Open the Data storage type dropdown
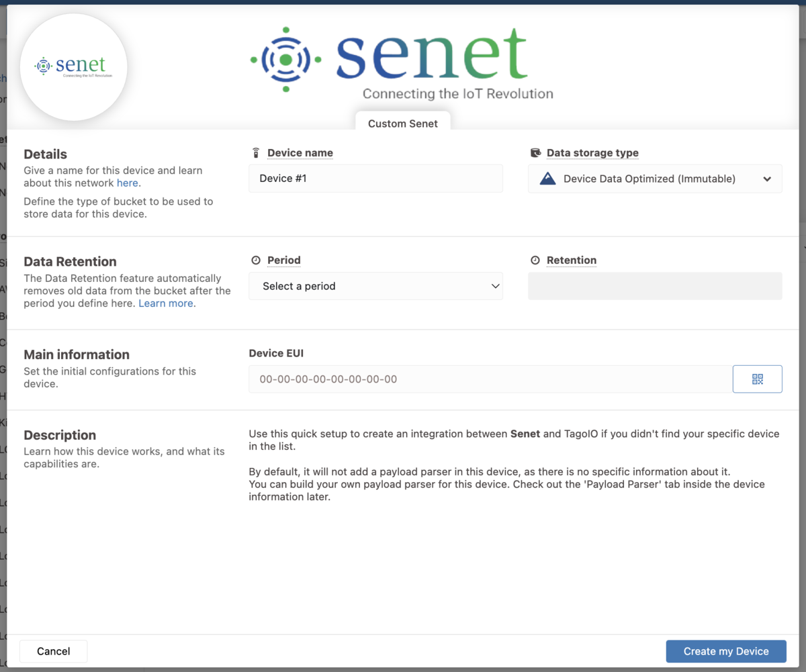The image size is (806, 672). [655, 179]
